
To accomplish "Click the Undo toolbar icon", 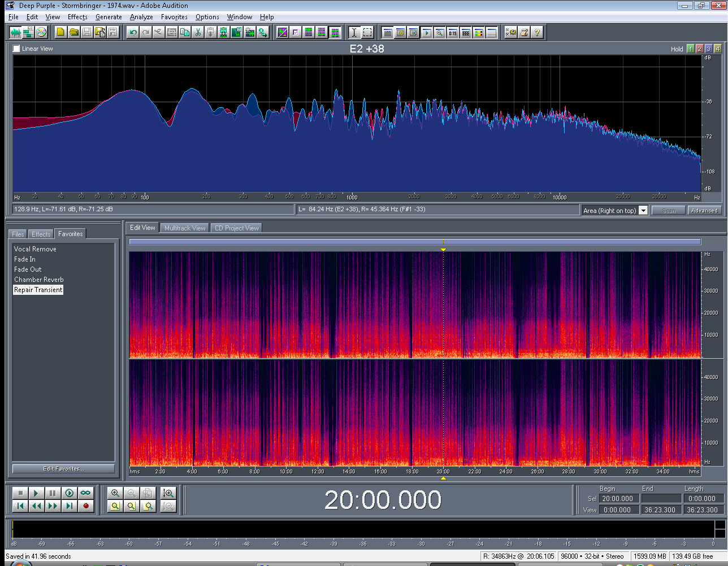I will click(x=133, y=32).
